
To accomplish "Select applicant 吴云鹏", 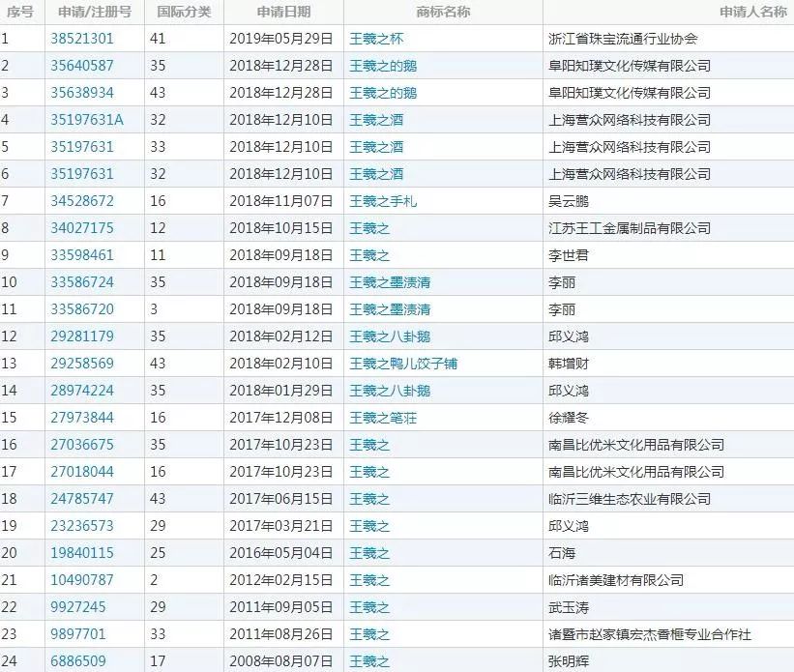I will (x=569, y=201).
